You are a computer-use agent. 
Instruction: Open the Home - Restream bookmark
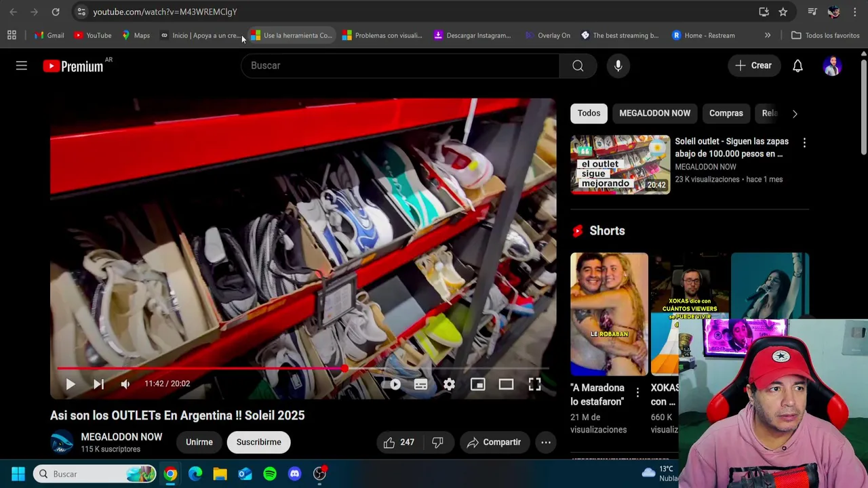tap(703, 35)
